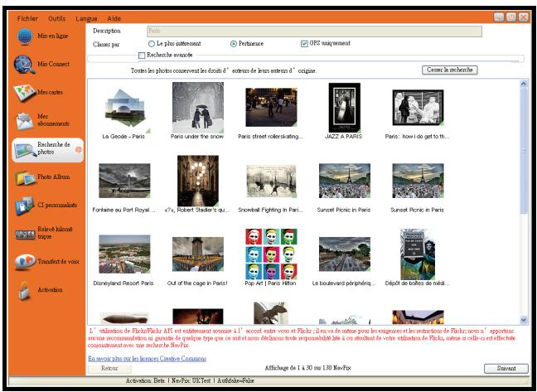Open the Transfert de voix icon
The height and width of the screenshot is (392, 537).
tap(25, 262)
